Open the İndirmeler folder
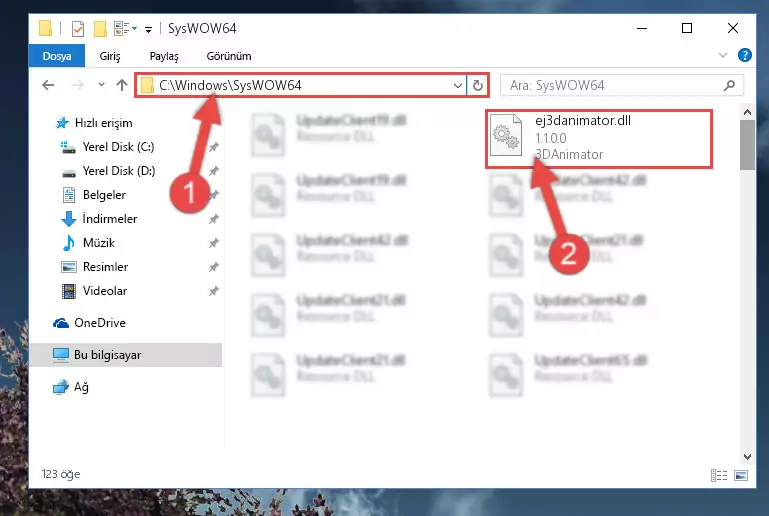The image size is (769, 516). 99,219
